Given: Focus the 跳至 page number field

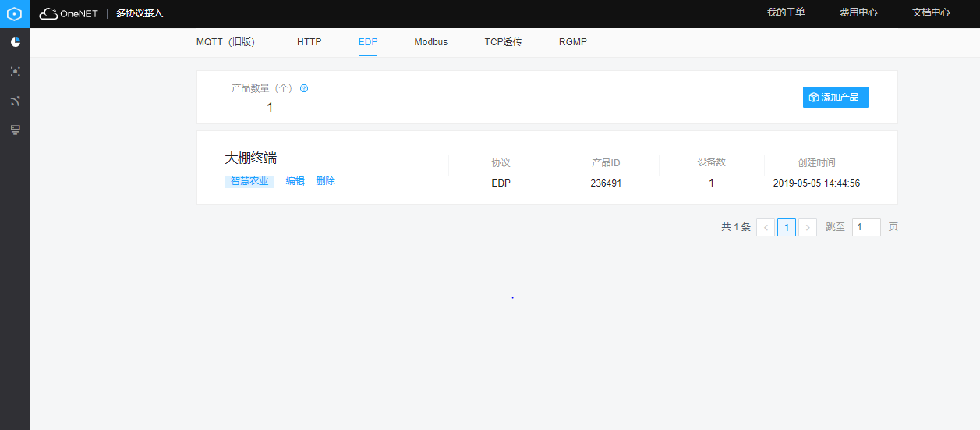Looking at the screenshot, I should (866, 227).
